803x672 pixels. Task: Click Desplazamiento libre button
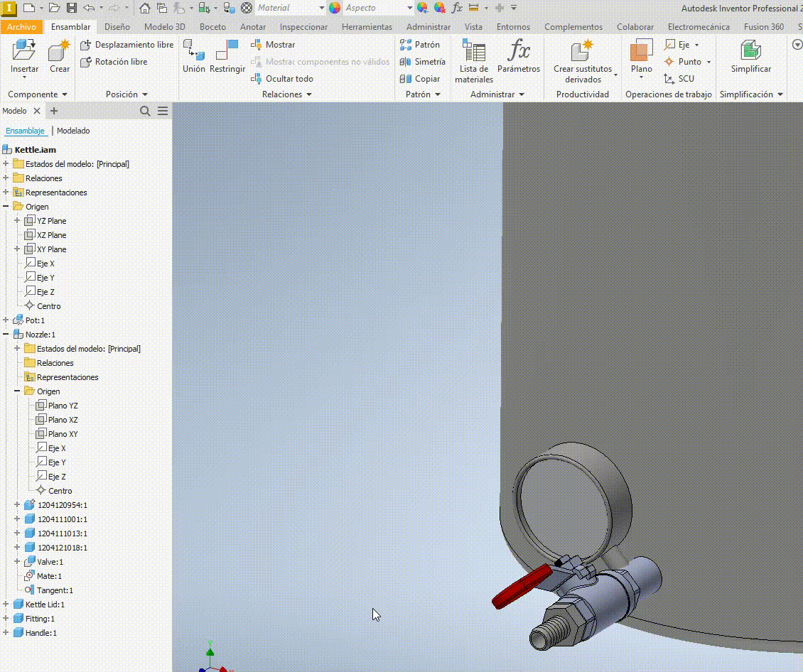[127, 45]
